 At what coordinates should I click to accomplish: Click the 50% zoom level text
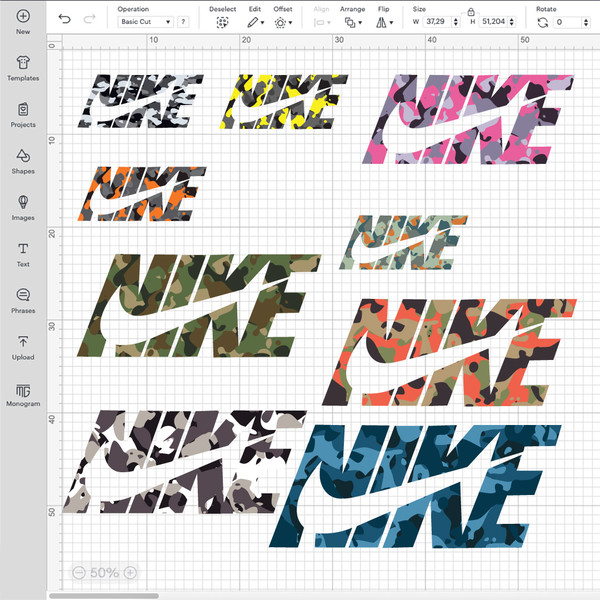click(x=104, y=572)
